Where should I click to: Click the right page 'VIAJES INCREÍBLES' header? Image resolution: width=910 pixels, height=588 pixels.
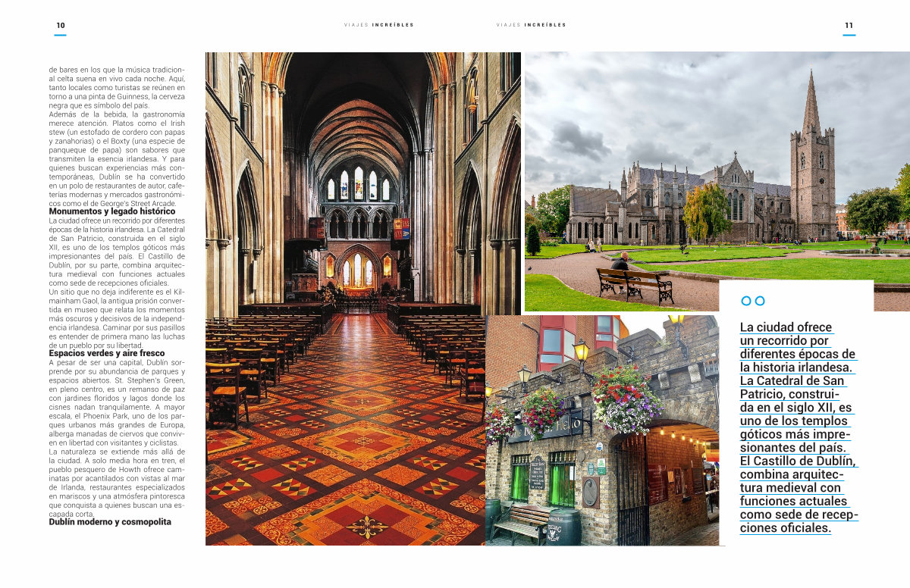[x=531, y=25]
